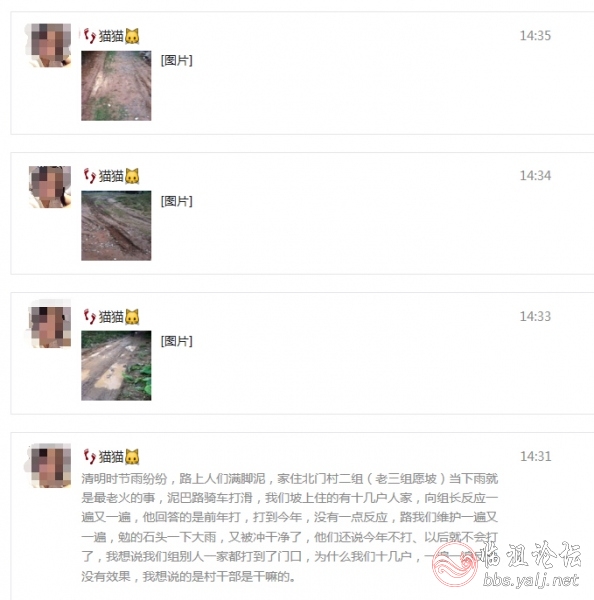Open the 14:34 muddy rut photo thumbnail
Screen dimensions: 594x600
(116, 226)
